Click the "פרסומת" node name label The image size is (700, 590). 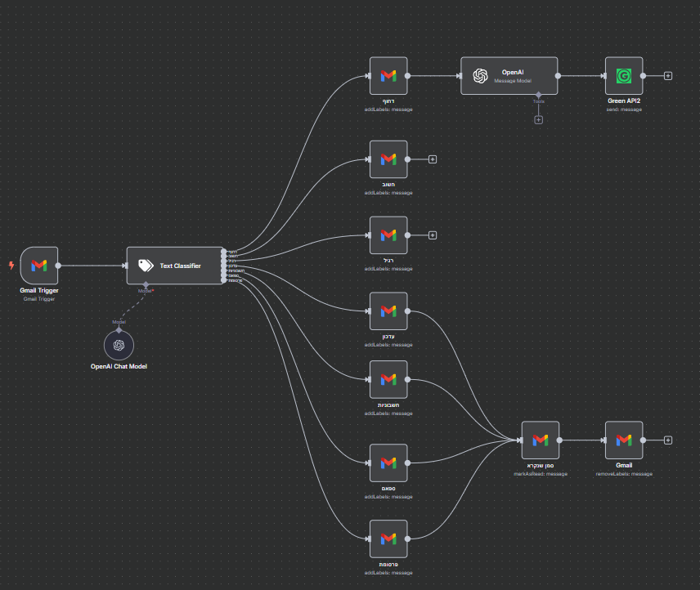(388, 564)
